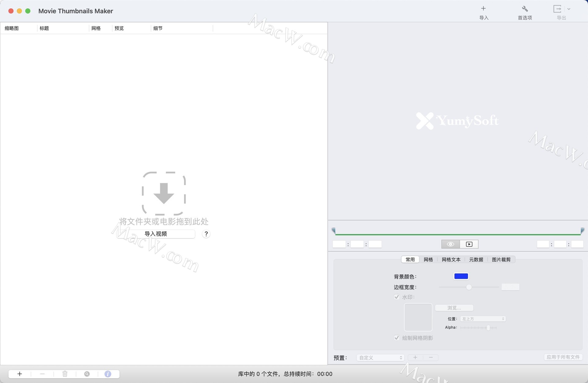Open 首选项 wrench preferences icon
Screen dimensions: 588x383
coord(525,9)
